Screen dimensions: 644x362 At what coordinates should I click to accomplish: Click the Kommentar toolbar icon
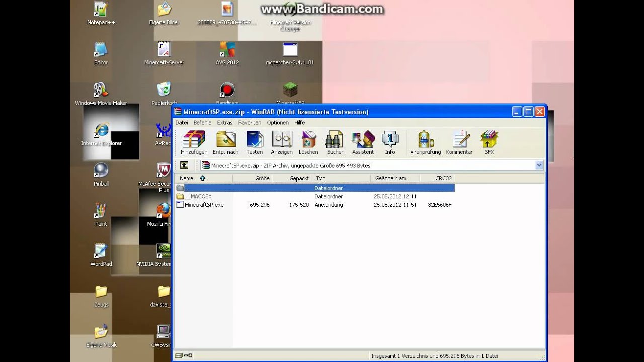pos(459,142)
